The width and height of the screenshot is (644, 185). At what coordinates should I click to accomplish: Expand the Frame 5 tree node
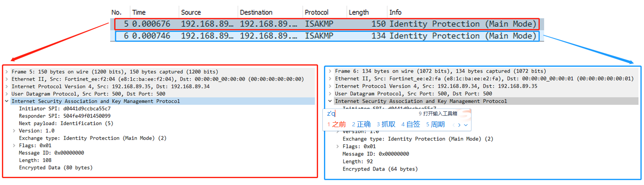pos(7,72)
